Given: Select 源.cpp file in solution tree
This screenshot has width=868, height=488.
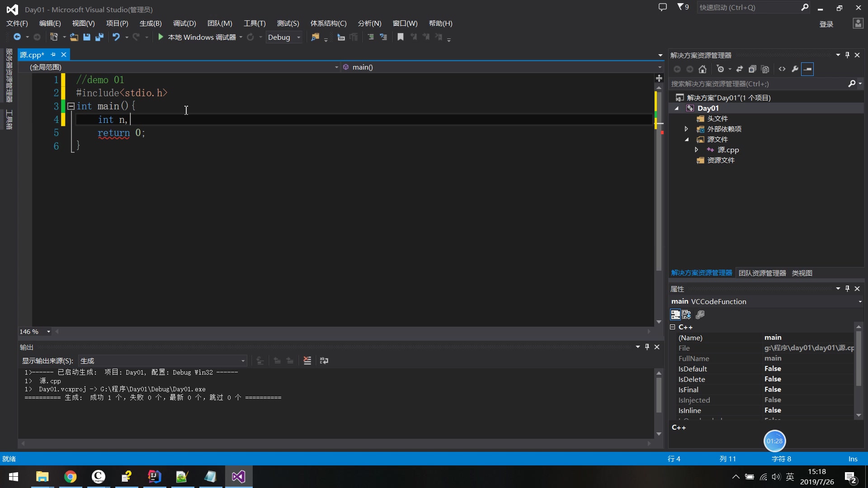Looking at the screenshot, I should point(728,150).
